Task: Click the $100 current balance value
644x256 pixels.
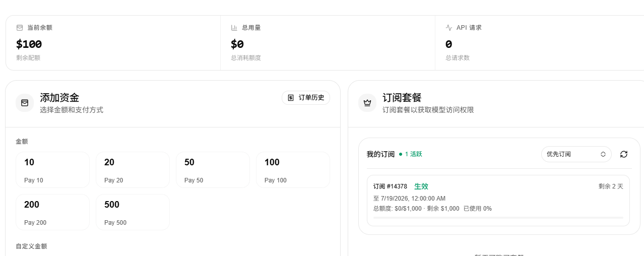Action: (x=29, y=44)
